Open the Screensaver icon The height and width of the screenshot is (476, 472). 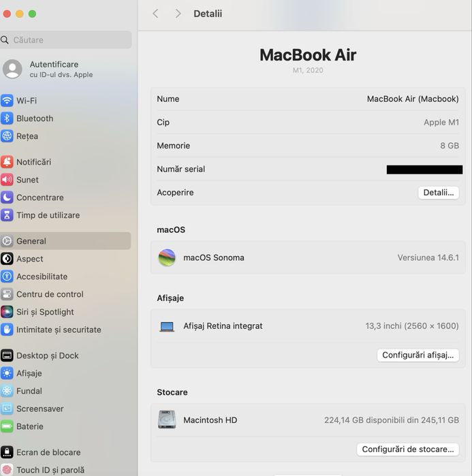click(x=7, y=409)
